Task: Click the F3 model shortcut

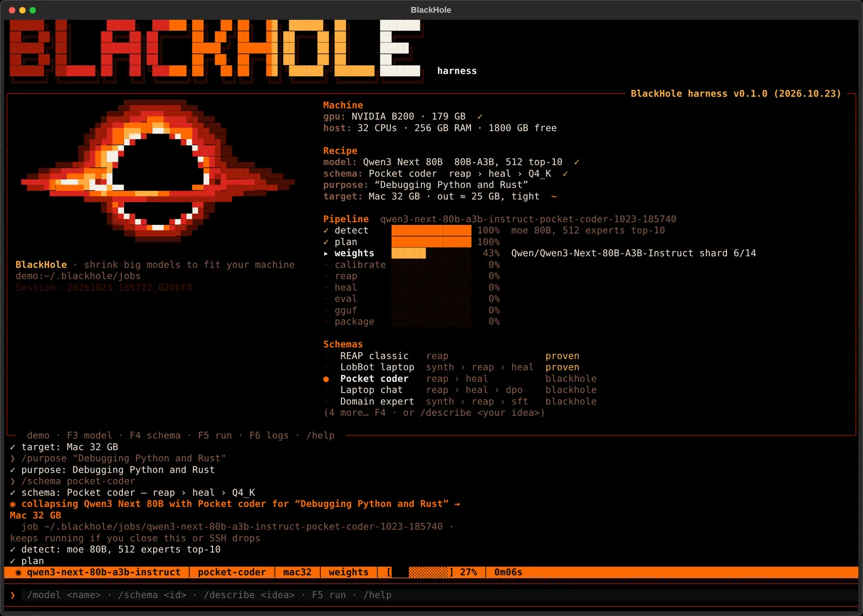Action: click(x=89, y=436)
